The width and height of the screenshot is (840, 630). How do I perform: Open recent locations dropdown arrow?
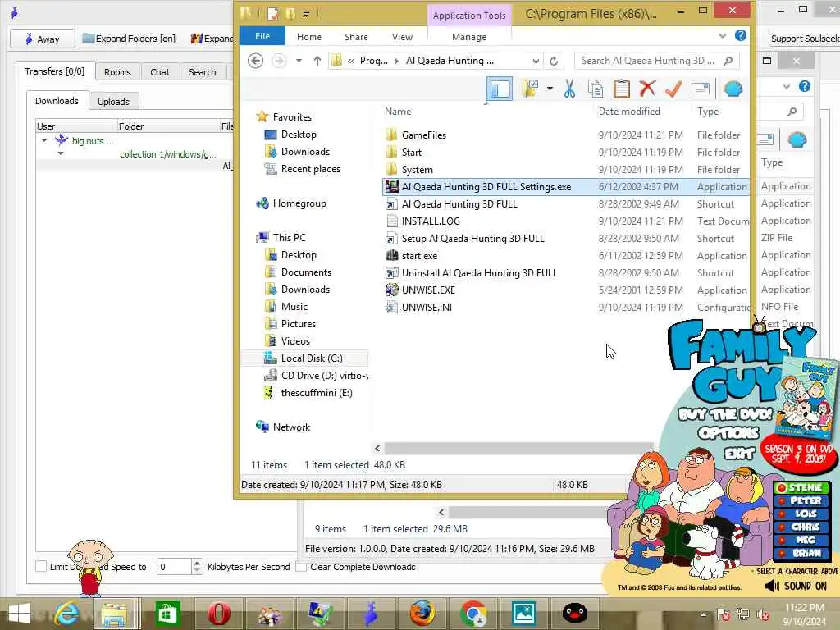(x=299, y=61)
